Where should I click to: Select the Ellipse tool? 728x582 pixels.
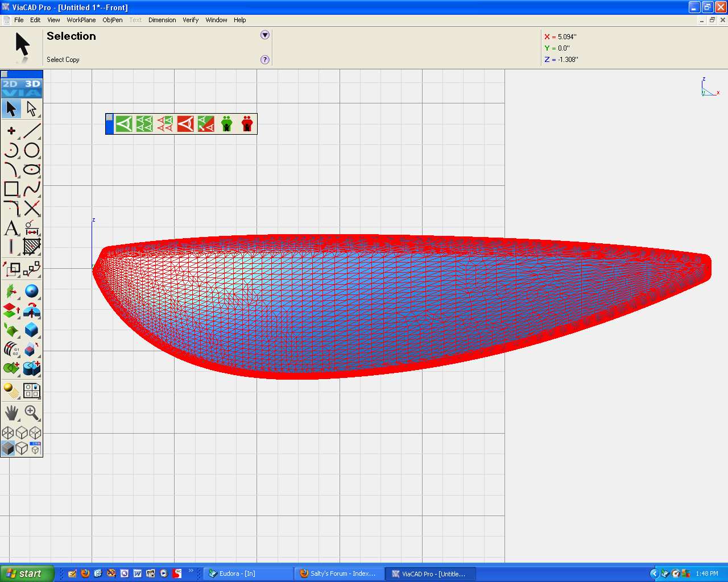pyautogui.click(x=32, y=169)
